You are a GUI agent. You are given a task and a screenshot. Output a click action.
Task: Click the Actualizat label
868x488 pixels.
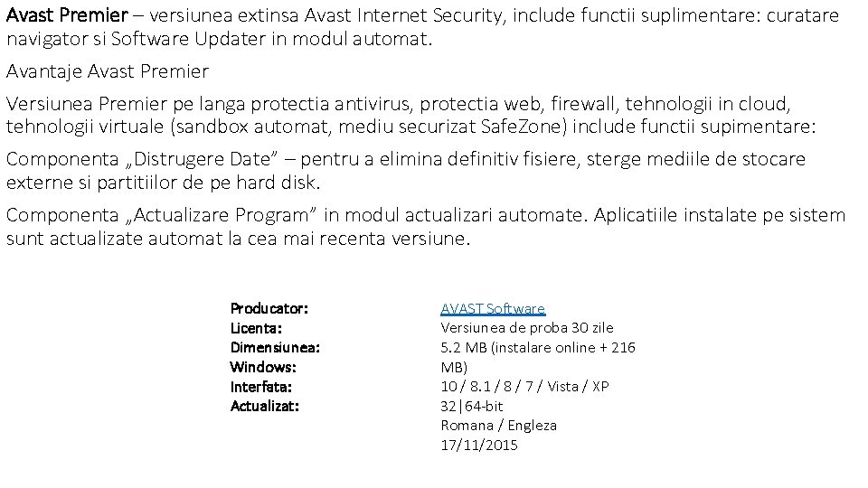coord(265,406)
